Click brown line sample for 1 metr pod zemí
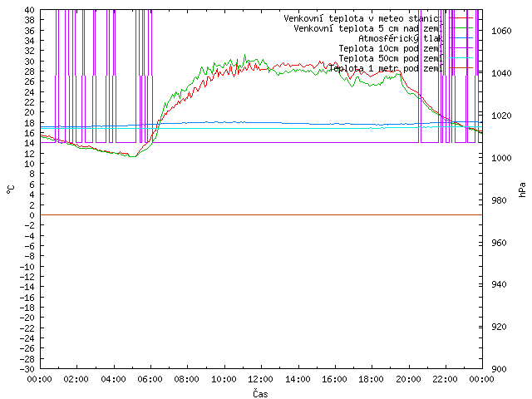The width and height of the screenshot is (532, 399). coord(461,68)
